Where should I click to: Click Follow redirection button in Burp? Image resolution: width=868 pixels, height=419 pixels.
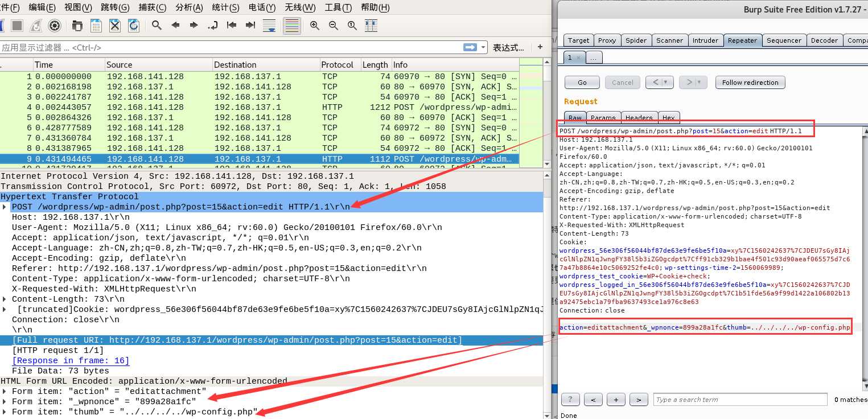tap(750, 83)
